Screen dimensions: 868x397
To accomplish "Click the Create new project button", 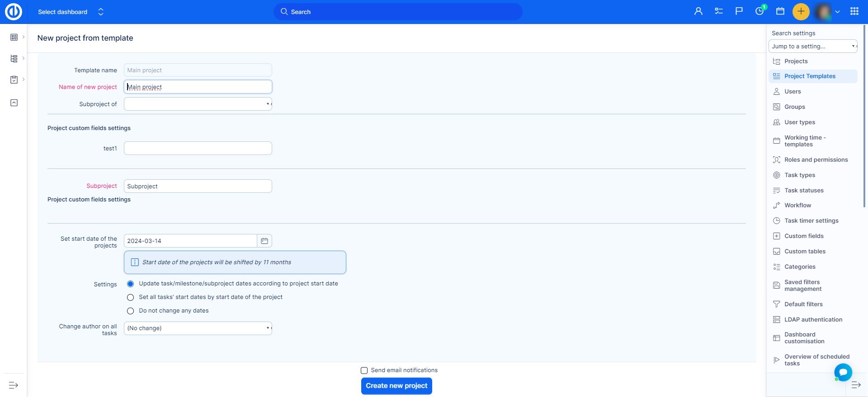I will click(396, 386).
